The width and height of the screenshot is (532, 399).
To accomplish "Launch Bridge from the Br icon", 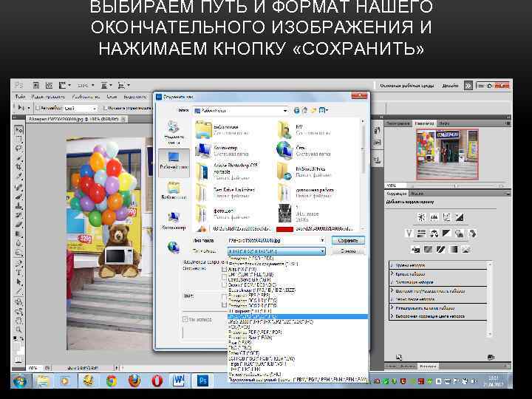I will (36, 85).
